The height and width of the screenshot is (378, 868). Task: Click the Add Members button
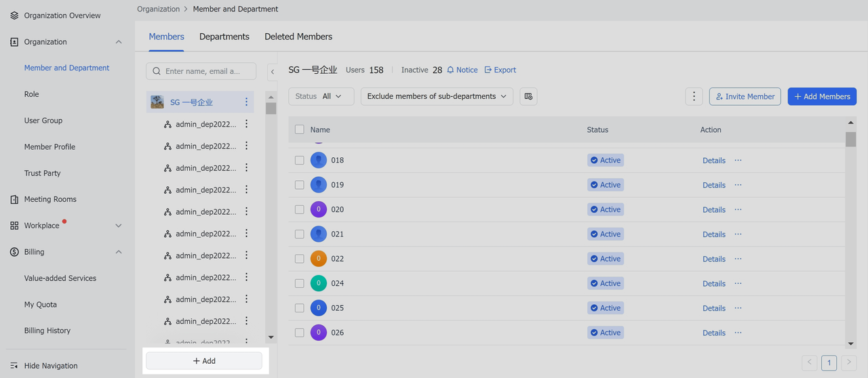[x=821, y=96]
